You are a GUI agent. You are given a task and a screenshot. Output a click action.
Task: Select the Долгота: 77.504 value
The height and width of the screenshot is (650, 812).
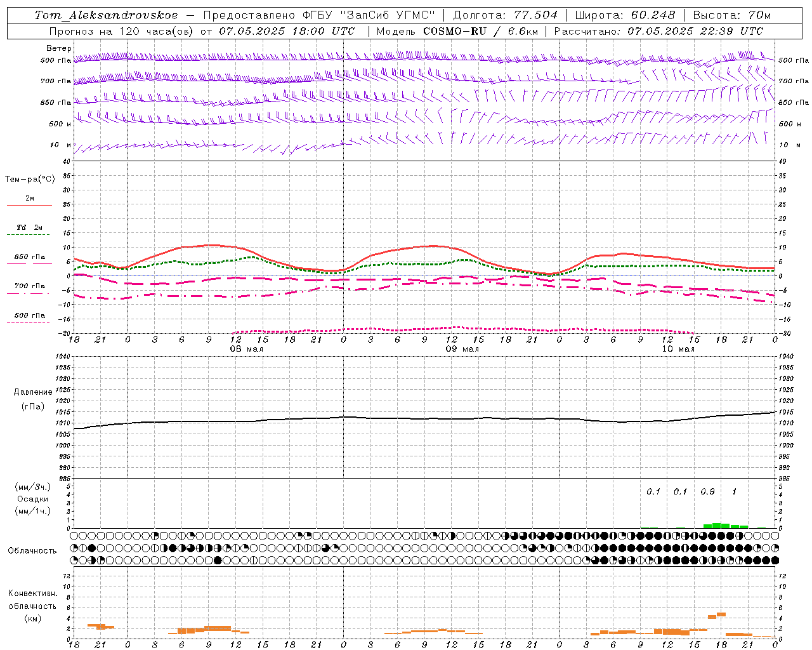(x=506, y=15)
